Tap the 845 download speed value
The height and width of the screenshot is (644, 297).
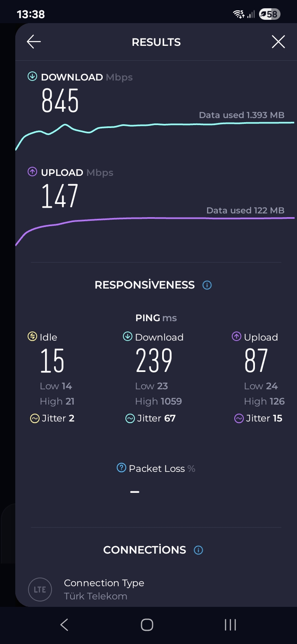[x=60, y=101]
